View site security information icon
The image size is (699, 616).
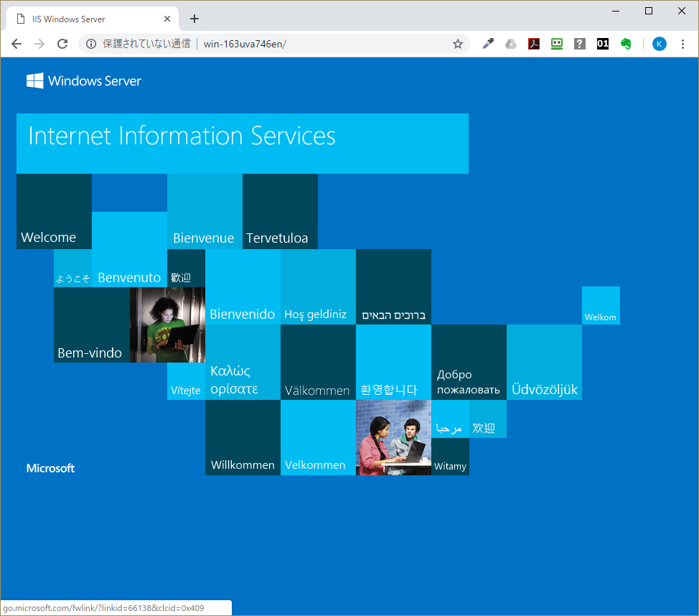(x=91, y=44)
